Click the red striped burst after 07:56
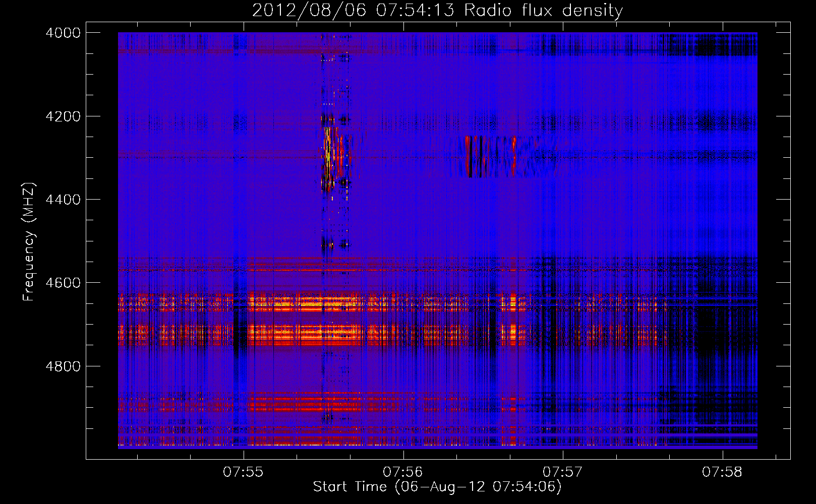 pyautogui.click(x=492, y=157)
